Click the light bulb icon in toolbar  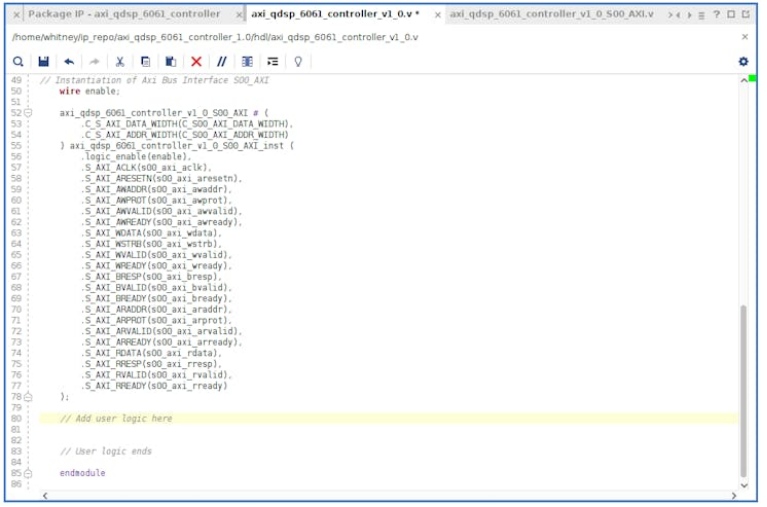pyautogui.click(x=297, y=61)
